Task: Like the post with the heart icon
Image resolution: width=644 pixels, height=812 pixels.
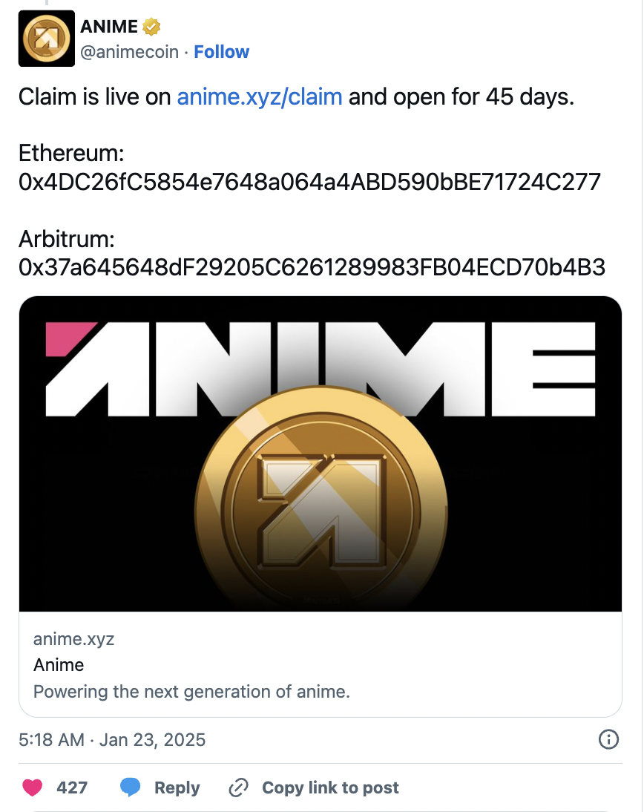Action: tap(32, 788)
